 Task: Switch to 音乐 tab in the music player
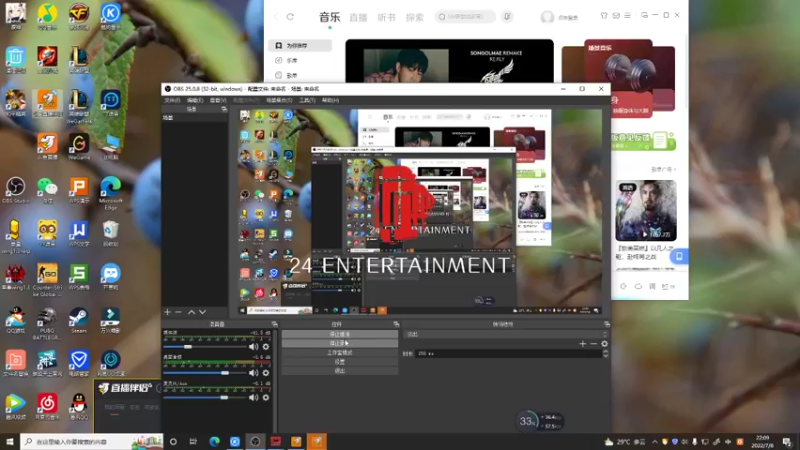point(330,17)
